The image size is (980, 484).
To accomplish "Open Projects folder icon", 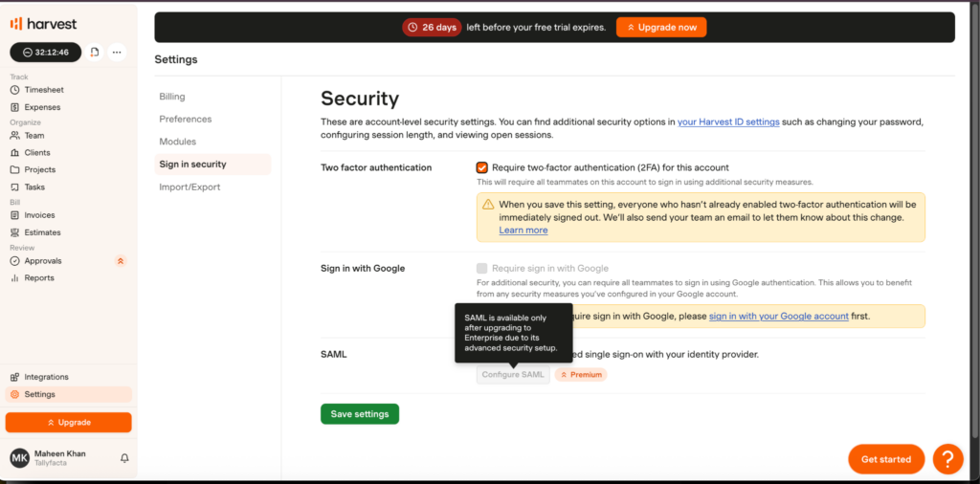I will 15,170.
